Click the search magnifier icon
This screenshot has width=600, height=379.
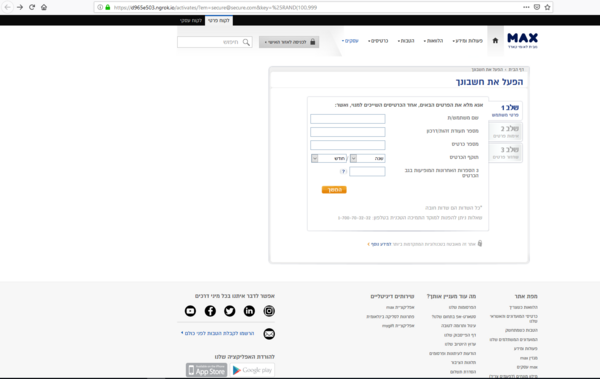coord(246,42)
